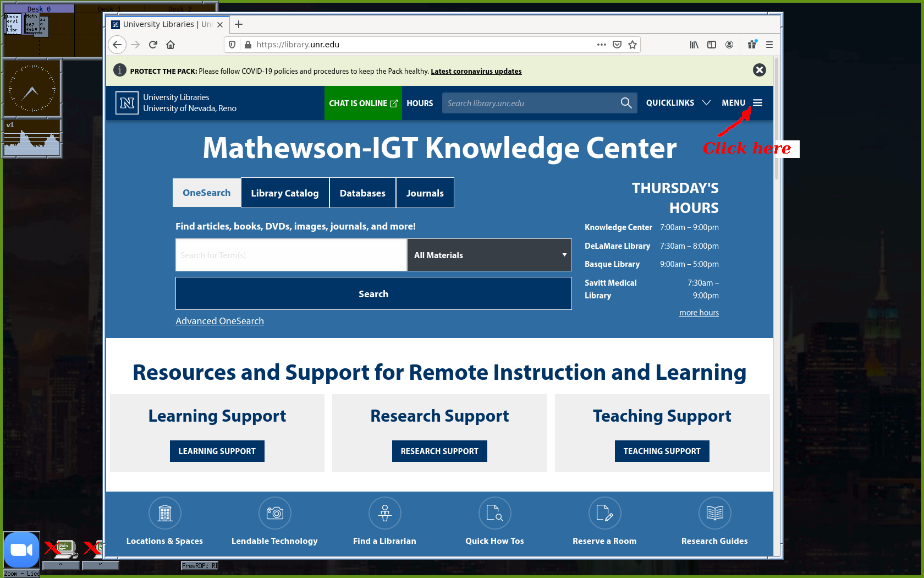Open the MENU hamburger expander
This screenshot has height=578, width=924.
757,103
